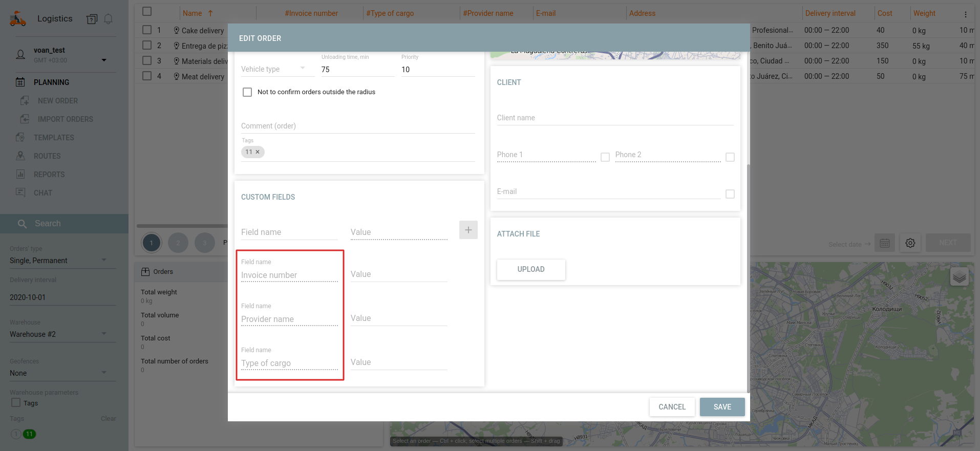Open Templates from the sidebar menu
The width and height of the screenshot is (980, 451).
pyautogui.click(x=54, y=138)
